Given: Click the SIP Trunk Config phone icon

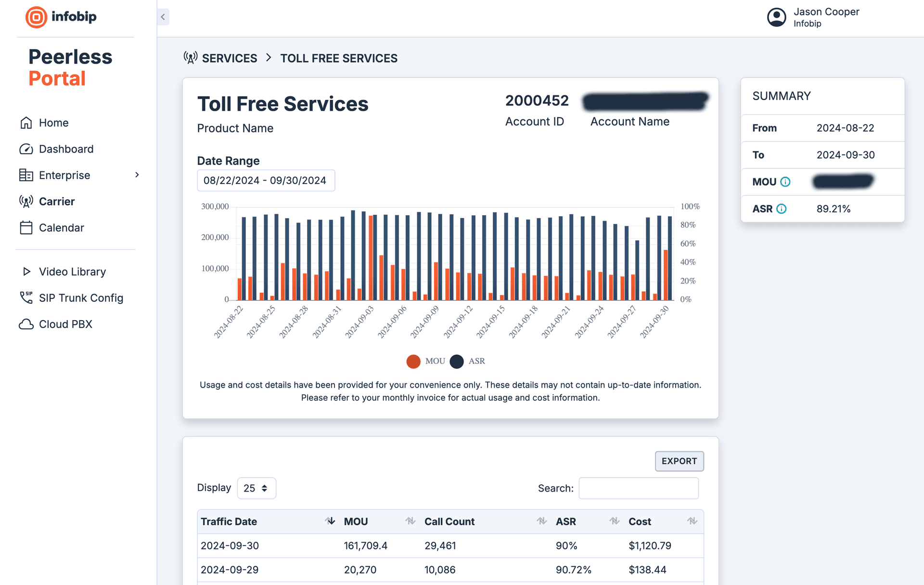Looking at the screenshot, I should click(26, 298).
